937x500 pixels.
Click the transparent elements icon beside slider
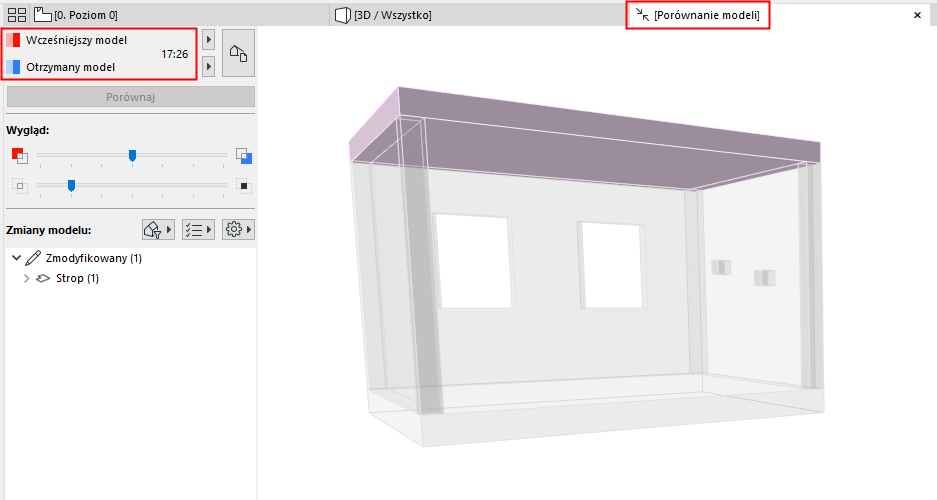(20, 186)
